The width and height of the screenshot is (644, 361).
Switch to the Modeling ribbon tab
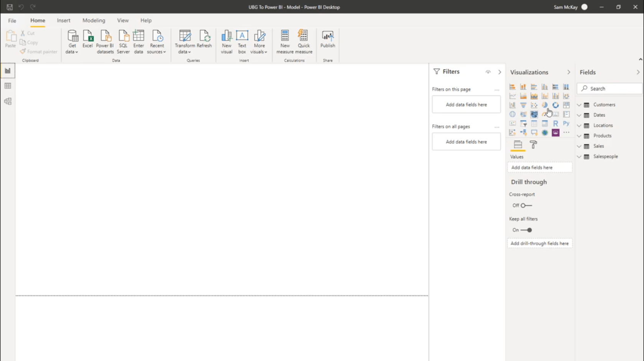coord(94,20)
